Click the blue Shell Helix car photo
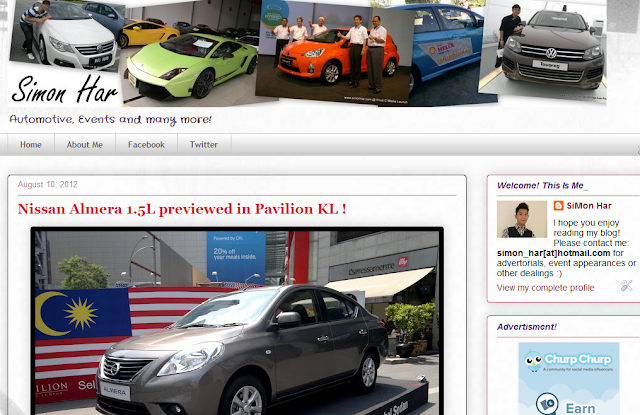The height and width of the screenshot is (415, 640). point(447,55)
